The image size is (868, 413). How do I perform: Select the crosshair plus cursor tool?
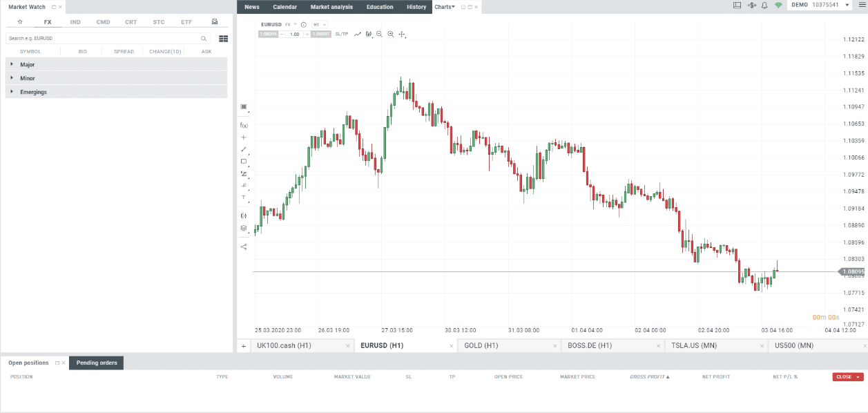(x=243, y=137)
